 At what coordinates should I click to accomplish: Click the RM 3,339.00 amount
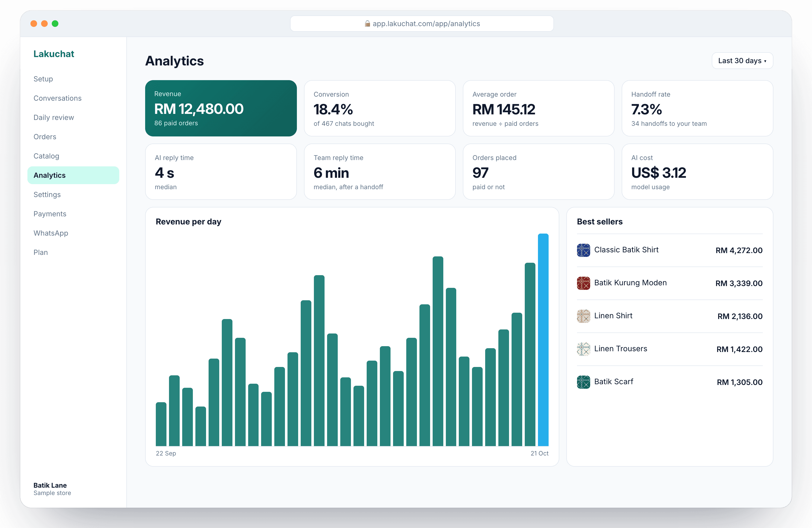(739, 284)
